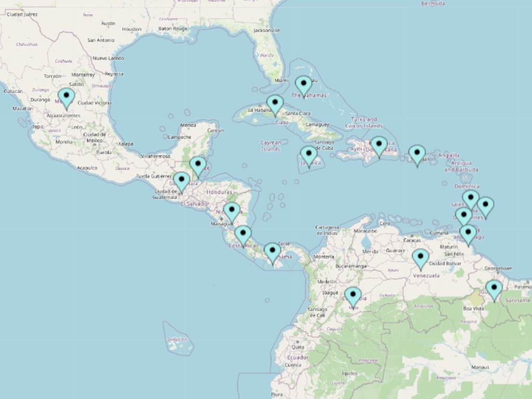
Task: Open the Belize location marker
Action: pyautogui.click(x=198, y=166)
